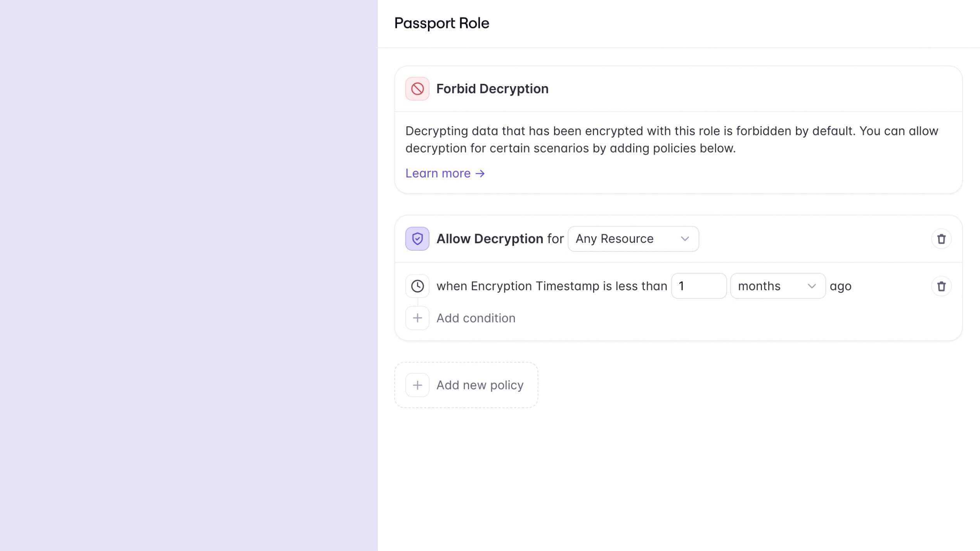Click the Passport Role panel title
The height and width of the screenshot is (551, 980).
point(442,23)
